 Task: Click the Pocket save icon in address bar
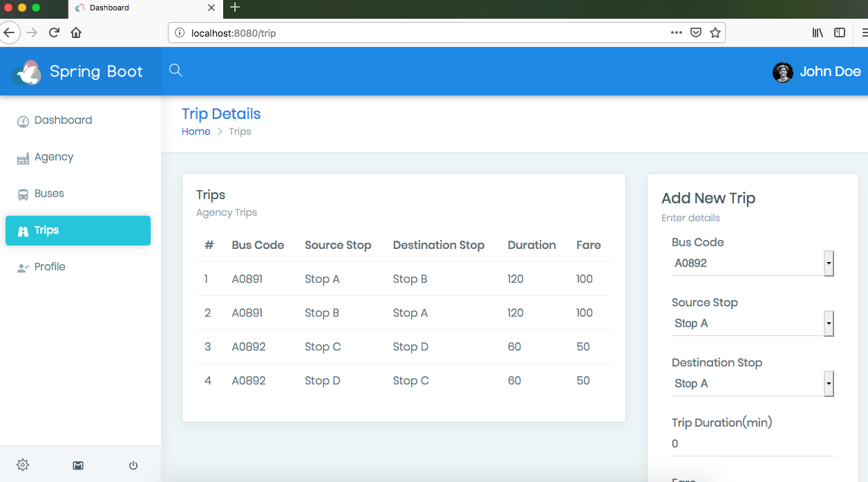click(697, 33)
